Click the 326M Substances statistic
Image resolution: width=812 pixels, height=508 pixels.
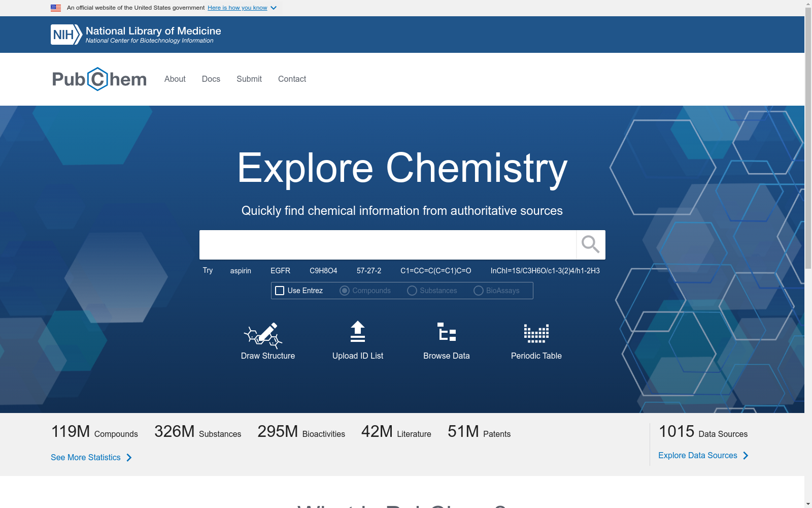[x=198, y=432]
